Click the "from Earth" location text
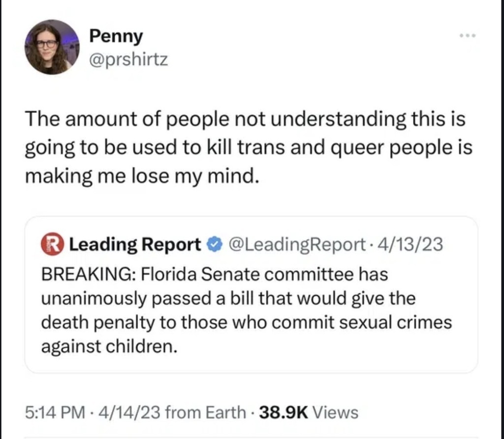504x439 pixels. (205, 412)
